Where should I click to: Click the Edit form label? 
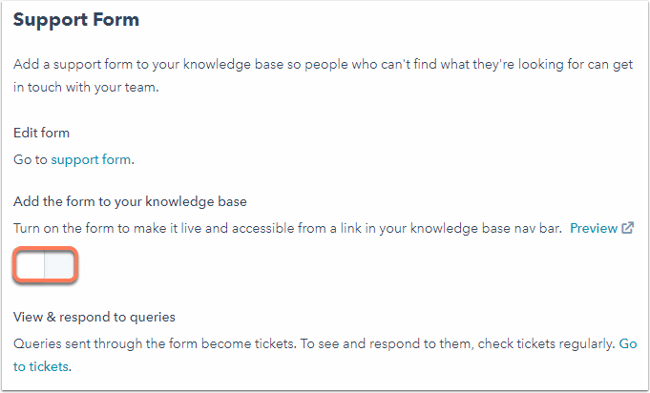tap(41, 133)
